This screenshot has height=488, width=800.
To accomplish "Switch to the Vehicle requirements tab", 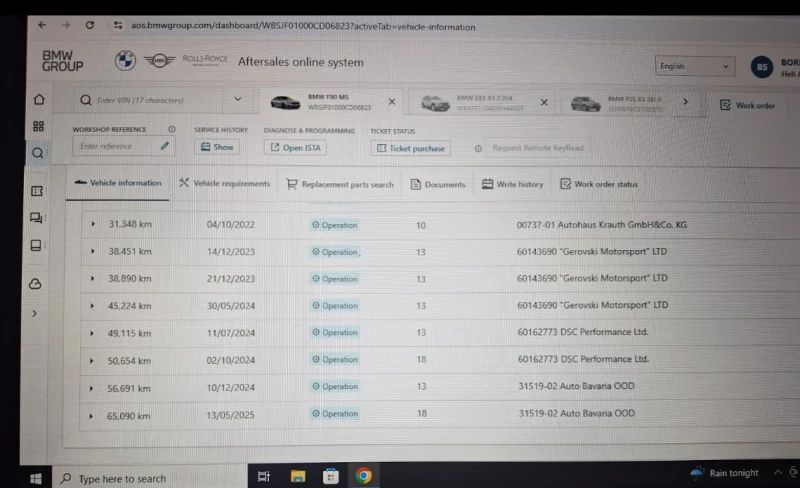I will tap(224, 184).
